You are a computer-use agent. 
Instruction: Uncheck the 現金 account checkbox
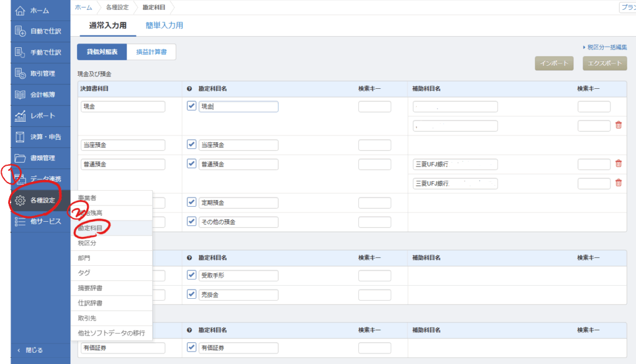[x=191, y=106]
